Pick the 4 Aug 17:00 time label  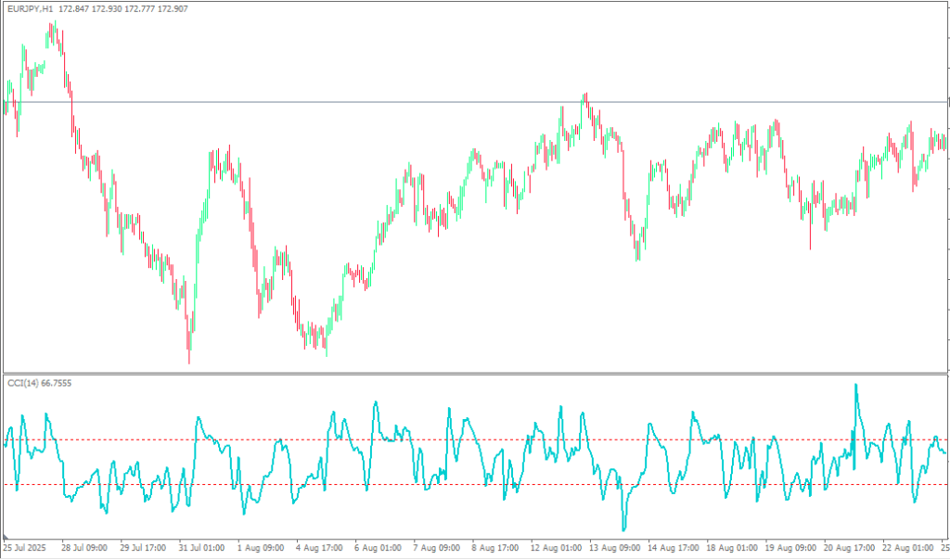pyautogui.click(x=320, y=548)
